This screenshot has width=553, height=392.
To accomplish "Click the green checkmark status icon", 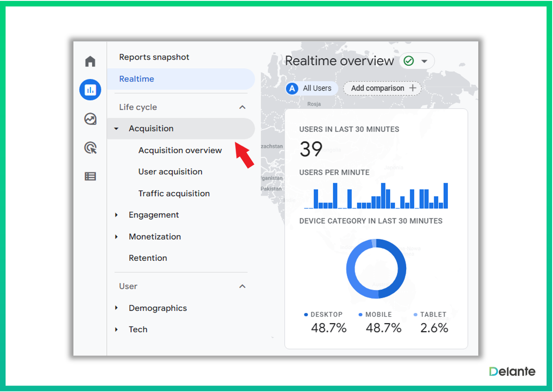I will [x=409, y=61].
